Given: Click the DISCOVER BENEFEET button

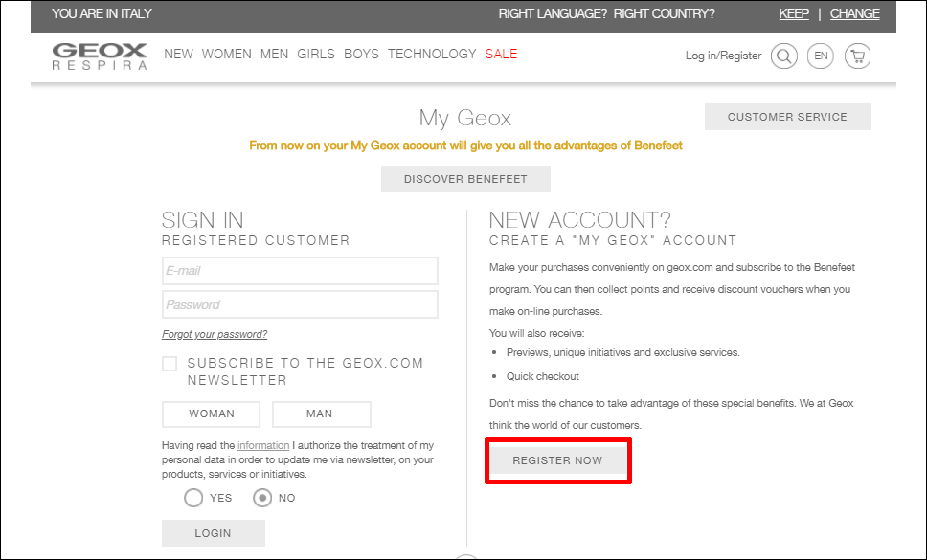Looking at the screenshot, I should pyautogui.click(x=465, y=179).
